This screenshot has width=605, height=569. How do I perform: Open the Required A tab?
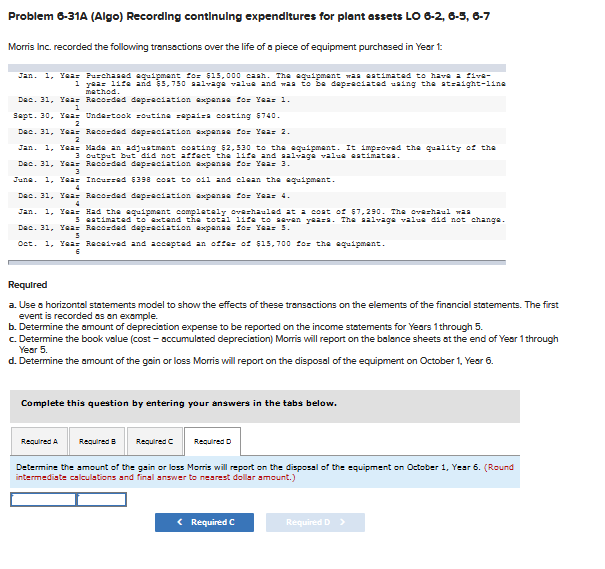pyautogui.click(x=39, y=441)
